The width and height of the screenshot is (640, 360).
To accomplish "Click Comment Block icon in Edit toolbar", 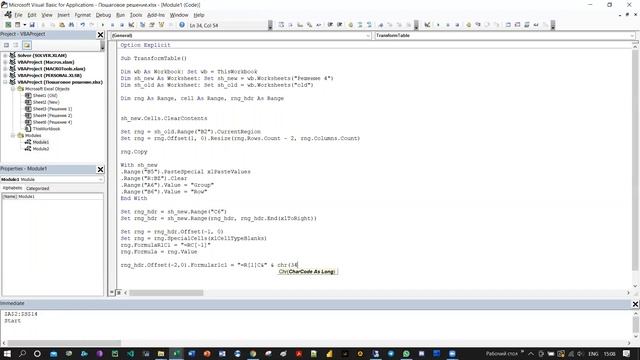I will (x=360, y=25).
